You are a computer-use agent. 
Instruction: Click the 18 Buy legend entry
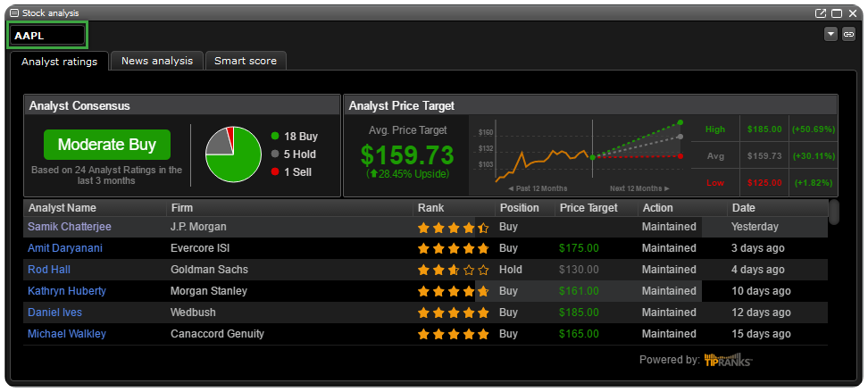click(295, 137)
